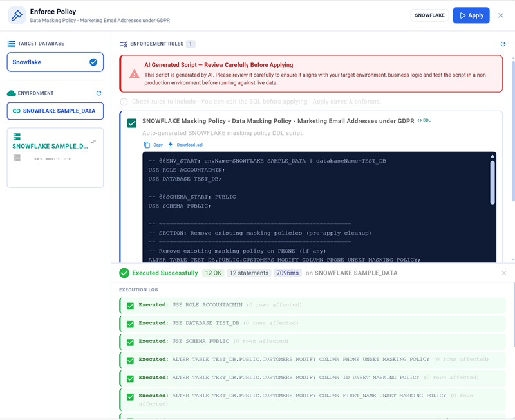
Task: Click the Environment cloud icon
Action: coord(12,93)
